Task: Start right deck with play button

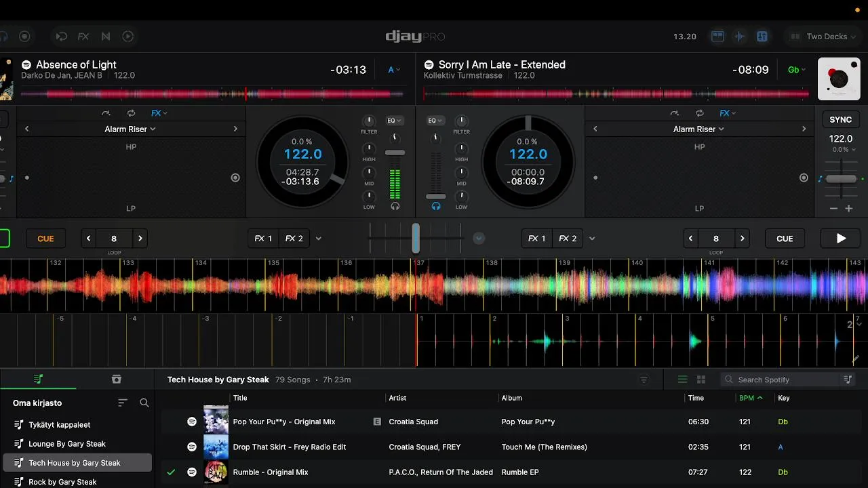Action: click(x=841, y=239)
